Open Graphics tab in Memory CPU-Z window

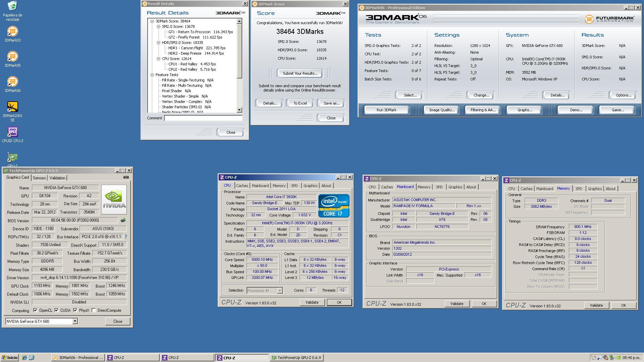(x=595, y=189)
